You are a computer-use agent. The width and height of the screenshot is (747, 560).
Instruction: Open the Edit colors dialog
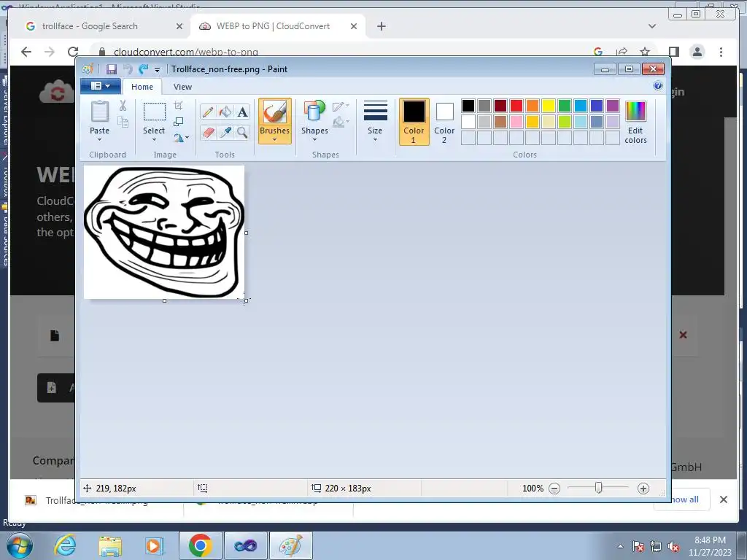(636, 122)
